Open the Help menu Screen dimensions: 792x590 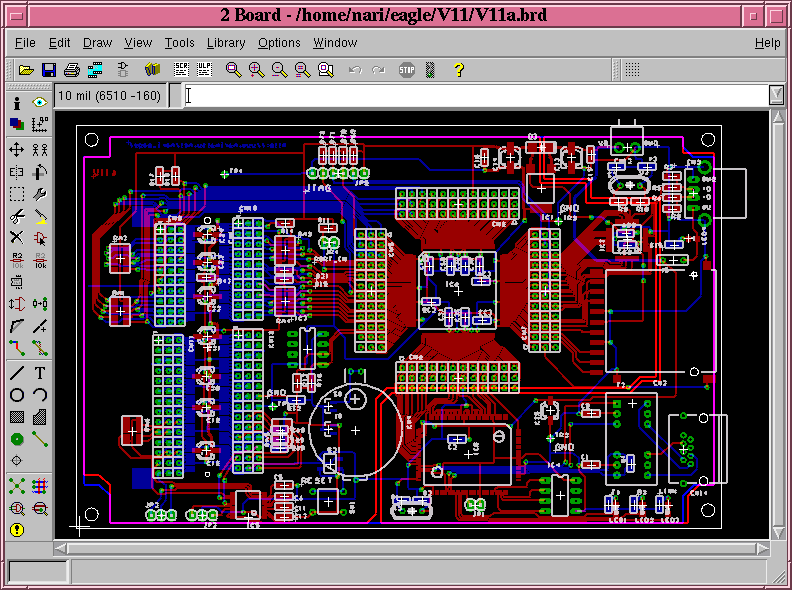click(767, 43)
